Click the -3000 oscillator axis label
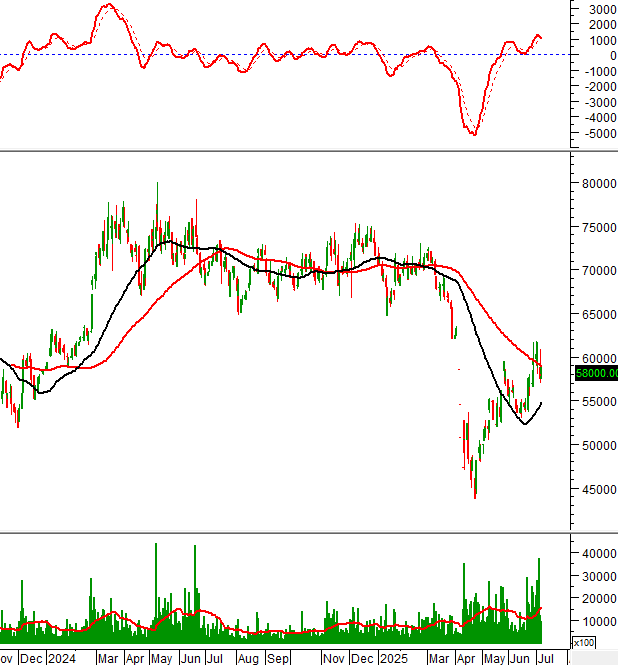The image size is (618, 665). coord(601,103)
